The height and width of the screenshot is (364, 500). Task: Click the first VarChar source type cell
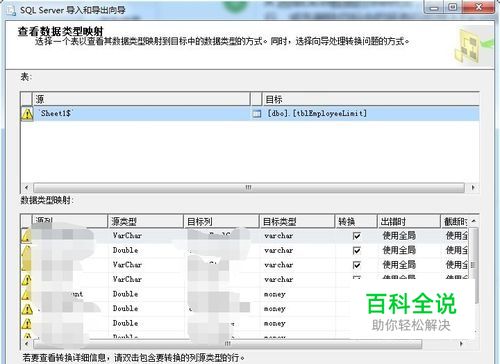(146, 236)
